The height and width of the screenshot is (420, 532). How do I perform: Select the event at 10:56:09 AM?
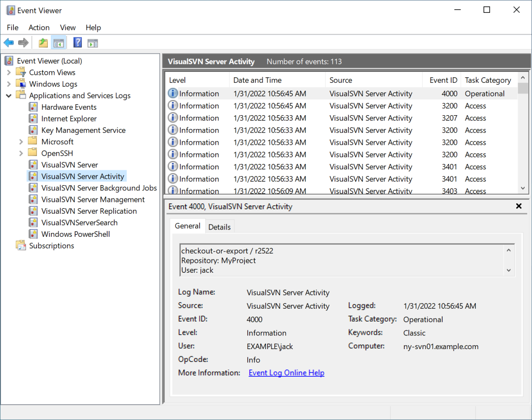tap(342, 191)
